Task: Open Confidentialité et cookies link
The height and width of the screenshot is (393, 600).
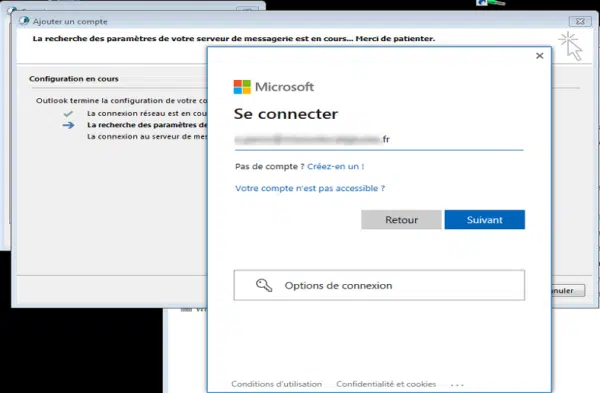Action: 386,384
